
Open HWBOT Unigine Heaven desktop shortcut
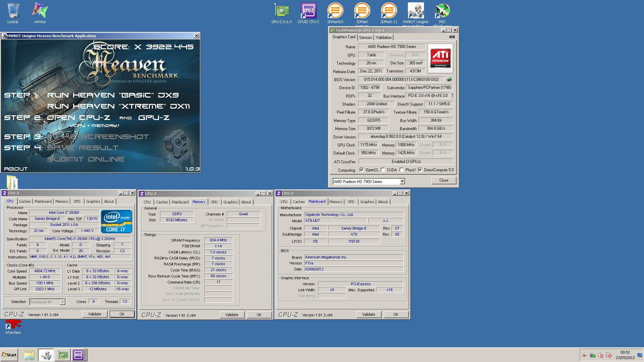point(415,13)
